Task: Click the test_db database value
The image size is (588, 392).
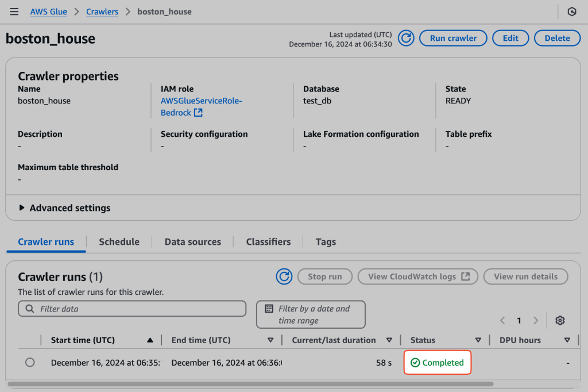Action: 317,101
